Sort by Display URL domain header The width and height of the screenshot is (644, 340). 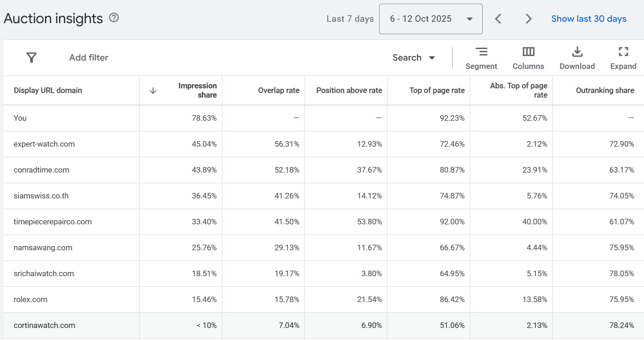(x=48, y=91)
